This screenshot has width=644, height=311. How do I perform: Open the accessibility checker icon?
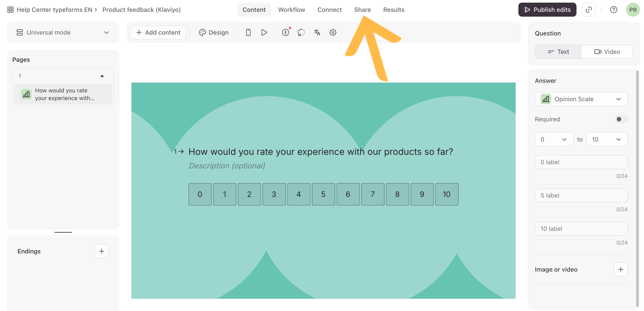click(285, 32)
